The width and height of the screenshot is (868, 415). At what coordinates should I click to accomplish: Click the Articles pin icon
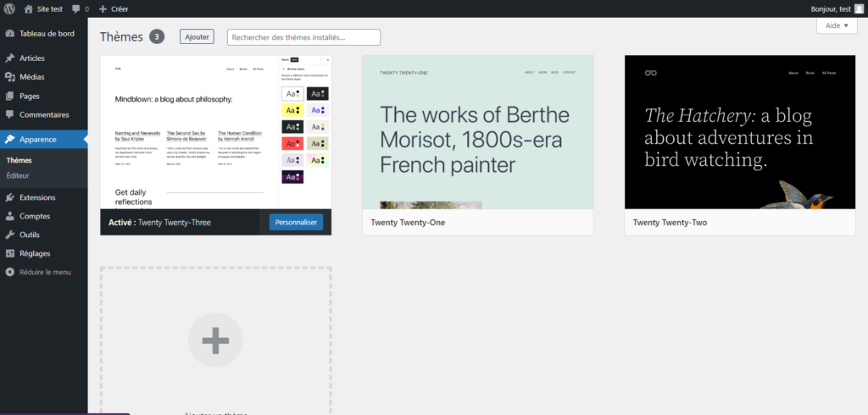point(9,58)
